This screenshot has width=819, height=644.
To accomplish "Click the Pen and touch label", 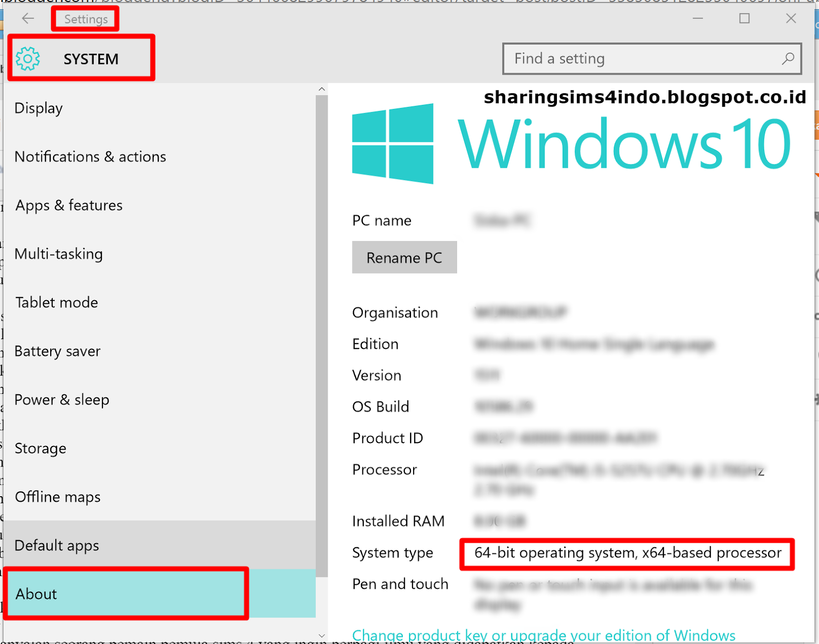I will coord(400,584).
